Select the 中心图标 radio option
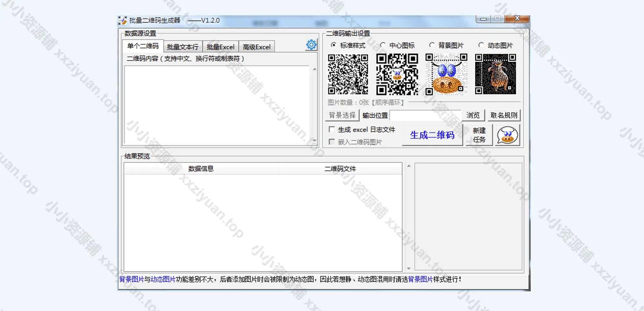This screenshot has width=644, height=311. 383,45
